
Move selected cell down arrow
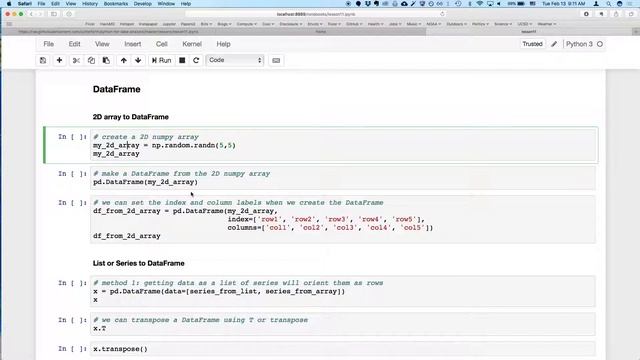(138, 60)
